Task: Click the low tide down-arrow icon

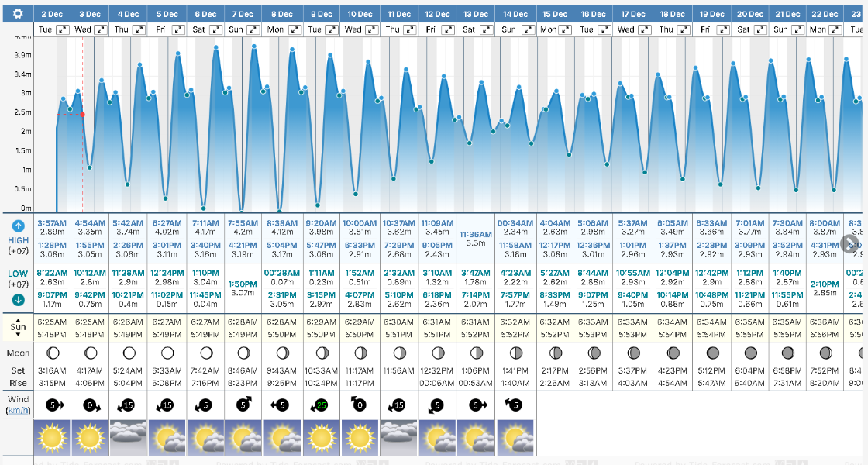Action: pyautogui.click(x=19, y=300)
